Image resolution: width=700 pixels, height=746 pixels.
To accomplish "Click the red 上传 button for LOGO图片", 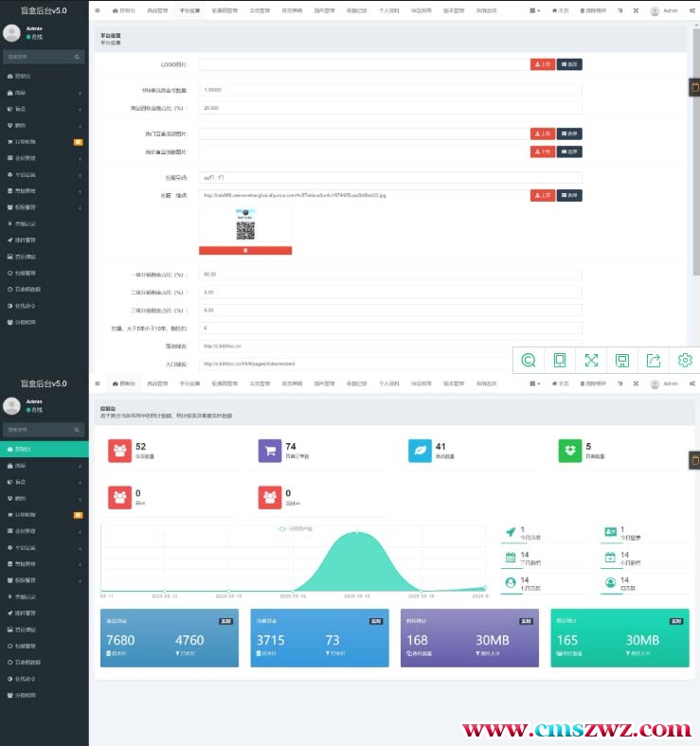I will pos(543,64).
